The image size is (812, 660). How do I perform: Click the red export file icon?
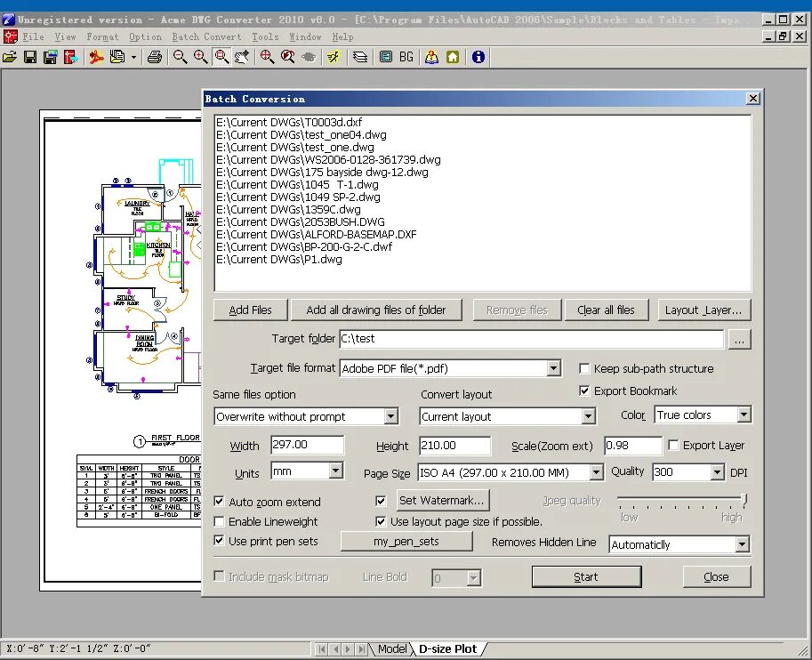click(x=70, y=57)
